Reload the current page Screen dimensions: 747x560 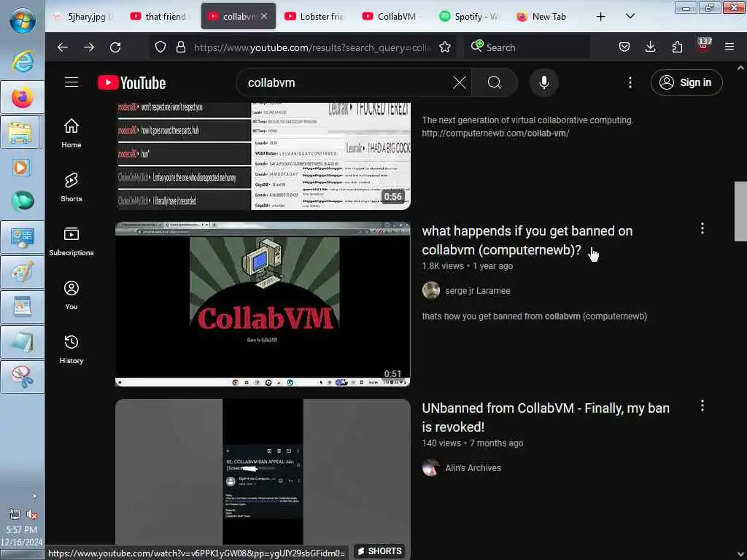tap(115, 47)
